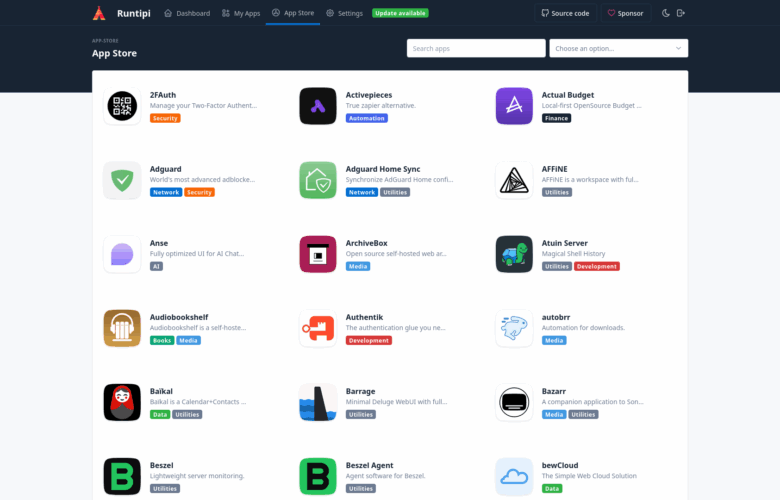This screenshot has width=780, height=500.
Task: Open the Authentik app icon
Action: tap(318, 328)
